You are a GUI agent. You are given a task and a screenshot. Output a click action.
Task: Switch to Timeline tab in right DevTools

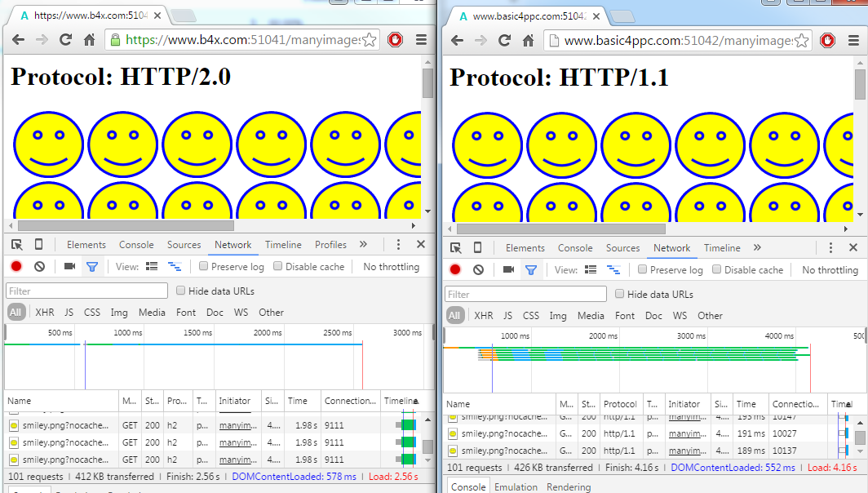[722, 248]
